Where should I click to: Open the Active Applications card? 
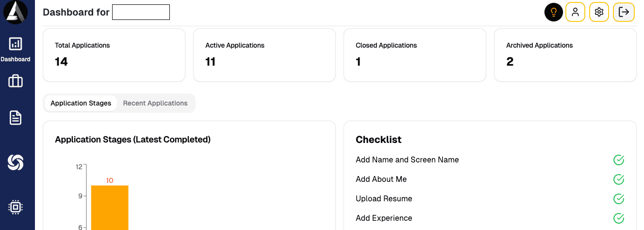tap(264, 55)
